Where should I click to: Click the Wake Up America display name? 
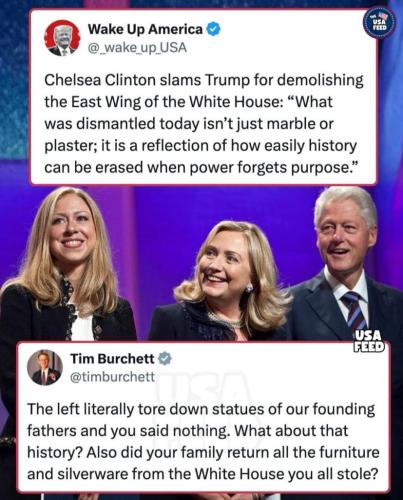[145, 29]
